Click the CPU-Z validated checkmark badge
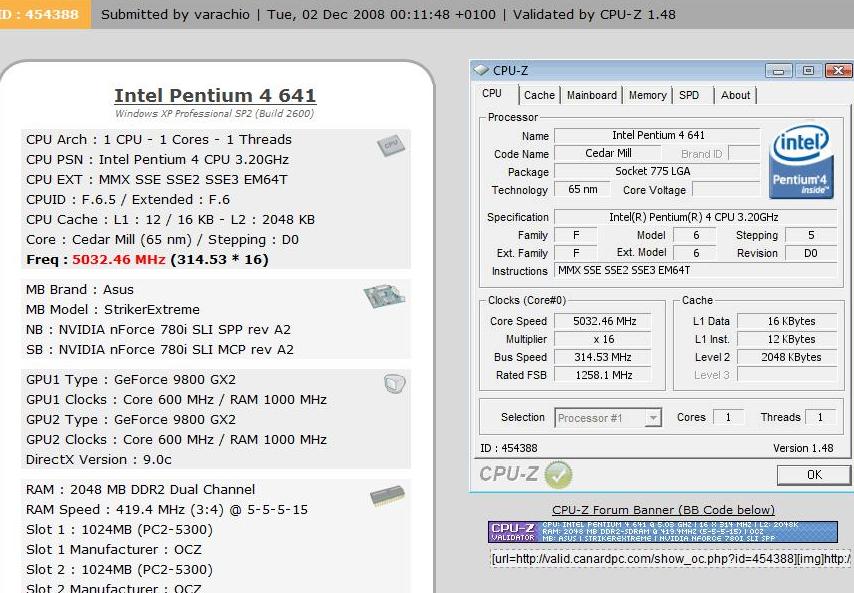This screenshot has width=854, height=593. click(x=558, y=474)
